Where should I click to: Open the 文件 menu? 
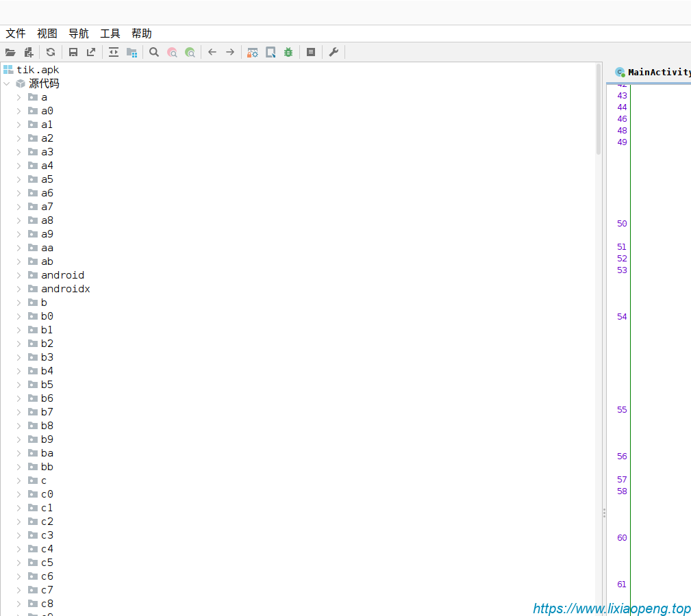16,34
